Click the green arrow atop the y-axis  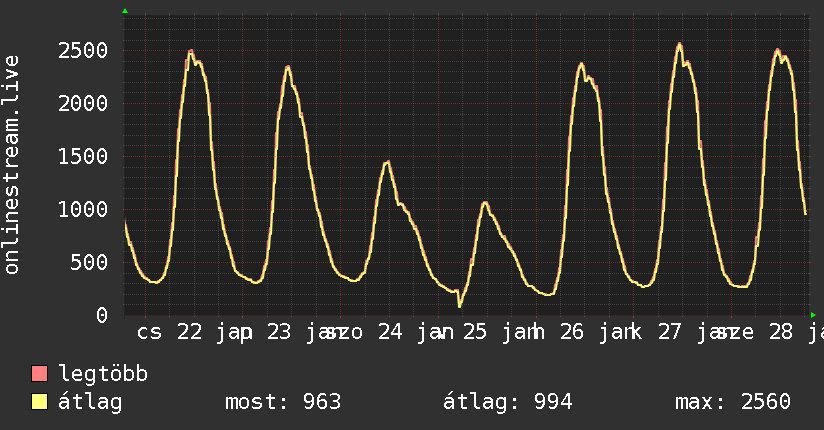(x=125, y=11)
